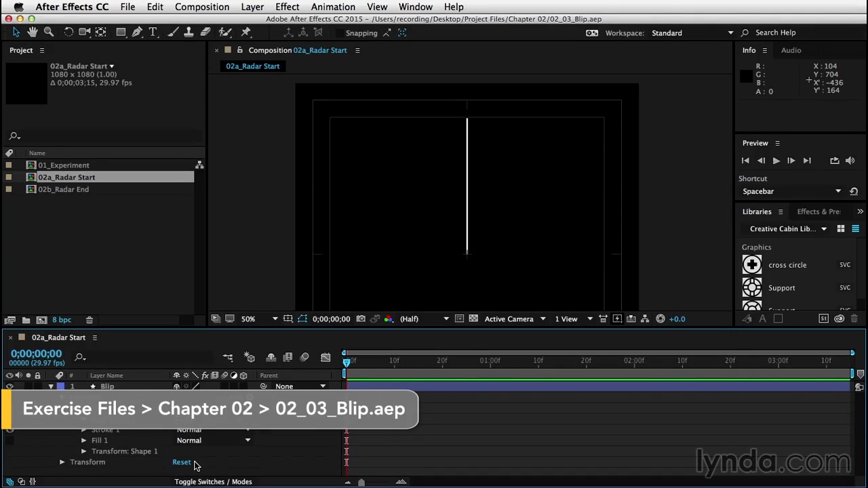Select the Rectangle shape tool

click(x=121, y=33)
